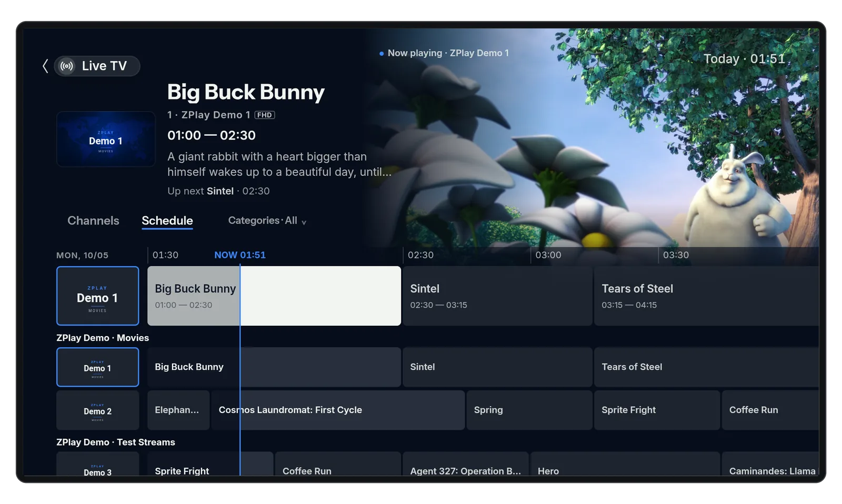The width and height of the screenshot is (842, 504).
Task: Click the 02:30 timeline label
Action: [420, 255]
